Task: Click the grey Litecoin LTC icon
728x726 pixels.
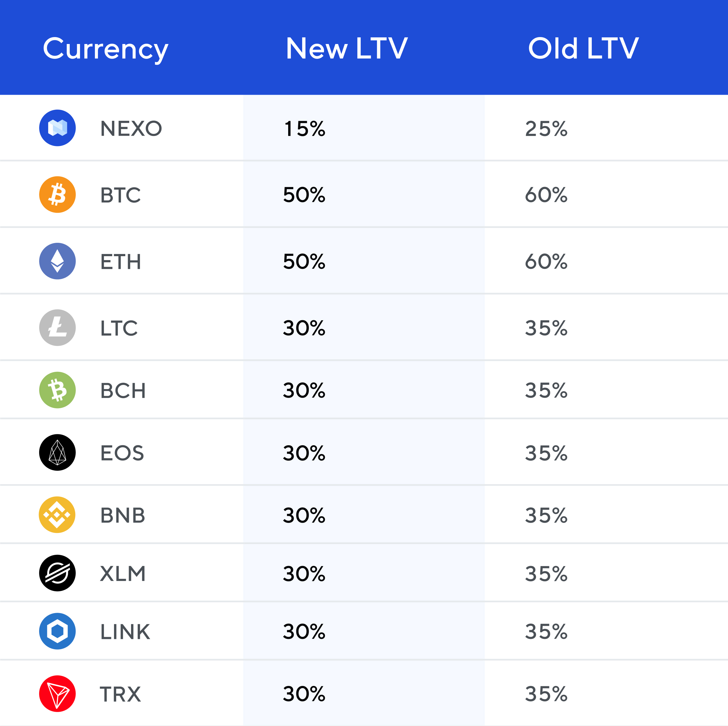Action: (x=57, y=327)
